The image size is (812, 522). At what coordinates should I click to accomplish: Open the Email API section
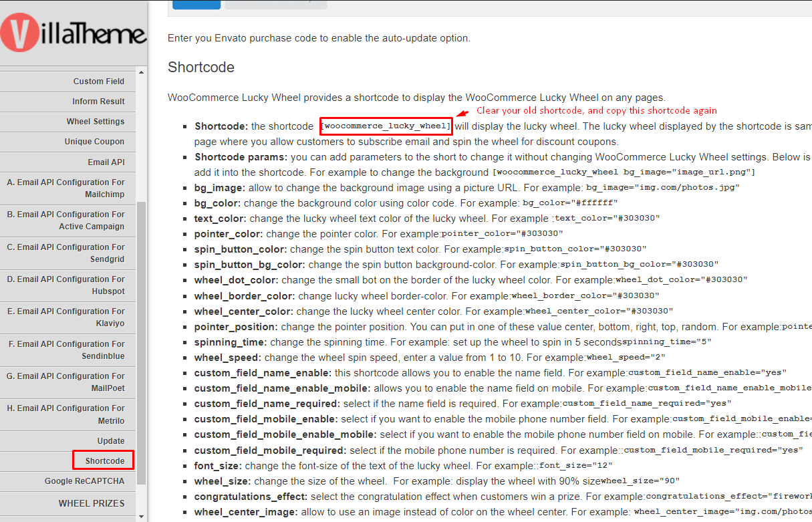click(67, 162)
